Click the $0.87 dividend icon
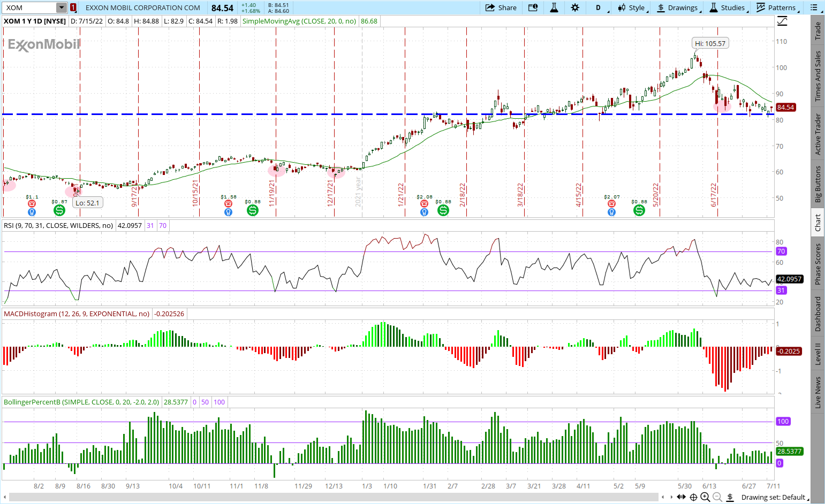The width and height of the screenshot is (825, 504). 59,210
